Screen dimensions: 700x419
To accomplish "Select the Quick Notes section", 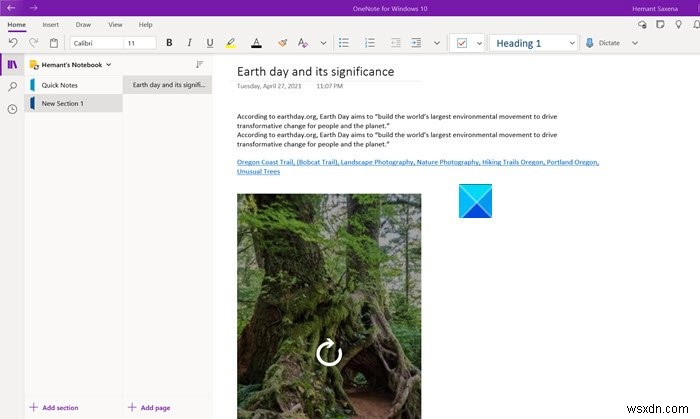I will click(74, 85).
